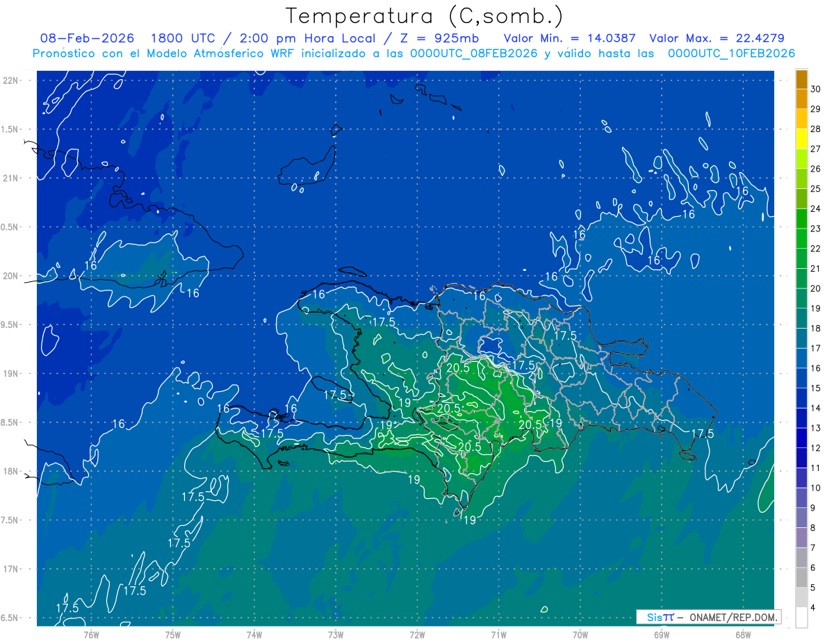Image resolution: width=834 pixels, height=644 pixels.
Task: Click the '0.5N' latitude axis label
Action: point(11,227)
